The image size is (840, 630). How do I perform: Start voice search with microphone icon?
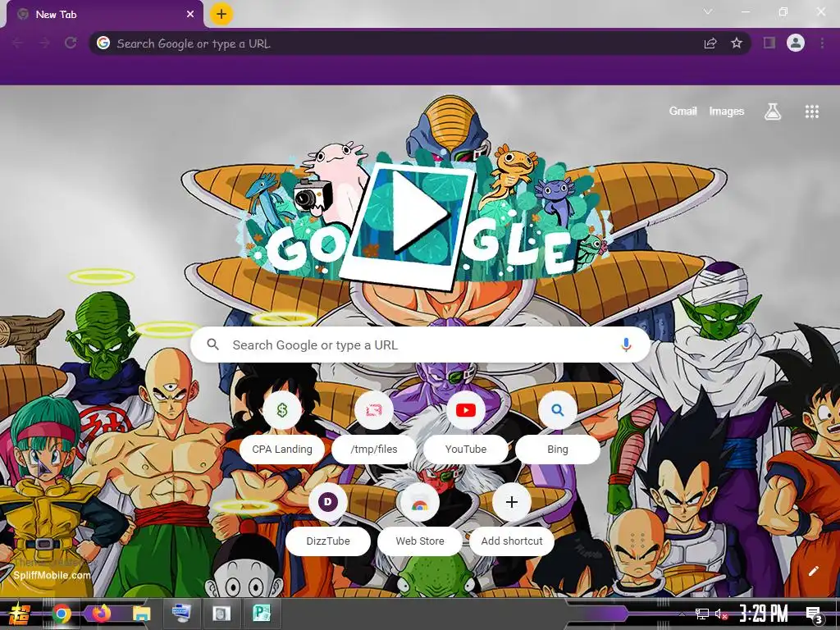pyautogui.click(x=626, y=345)
